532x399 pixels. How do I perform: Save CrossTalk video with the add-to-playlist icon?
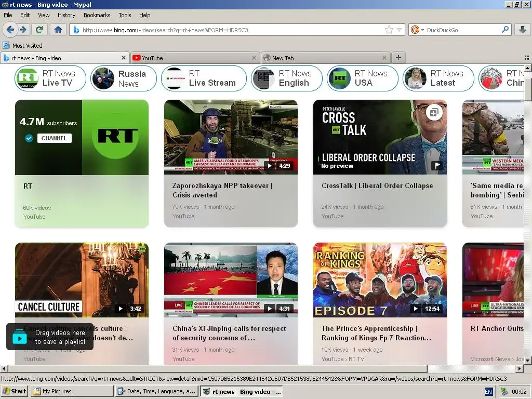(434, 112)
